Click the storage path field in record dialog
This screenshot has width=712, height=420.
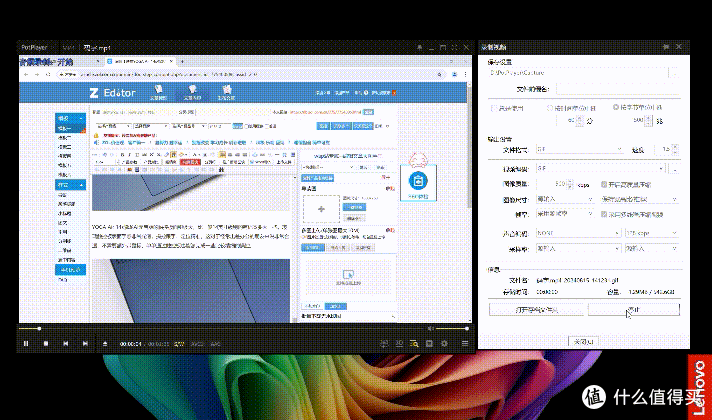[x=578, y=73]
